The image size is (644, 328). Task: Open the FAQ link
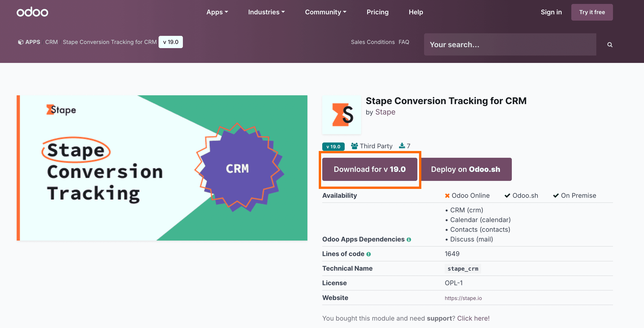(404, 42)
